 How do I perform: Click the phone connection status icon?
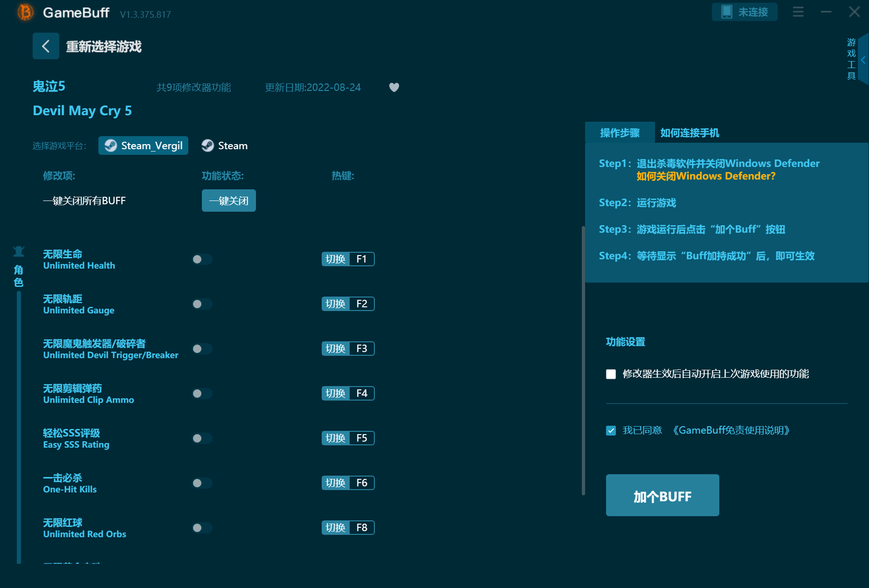726,12
